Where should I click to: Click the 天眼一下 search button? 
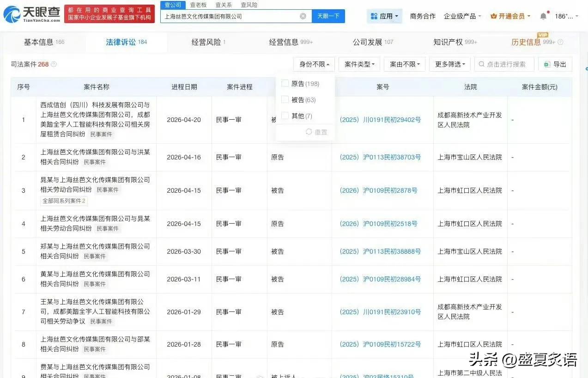(328, 16)
